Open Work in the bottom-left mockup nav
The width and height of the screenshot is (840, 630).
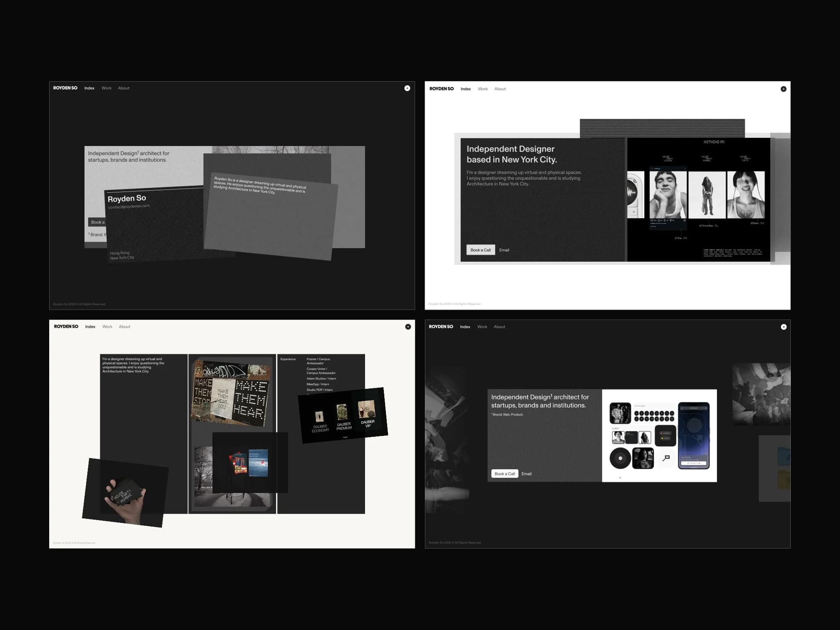108,327
